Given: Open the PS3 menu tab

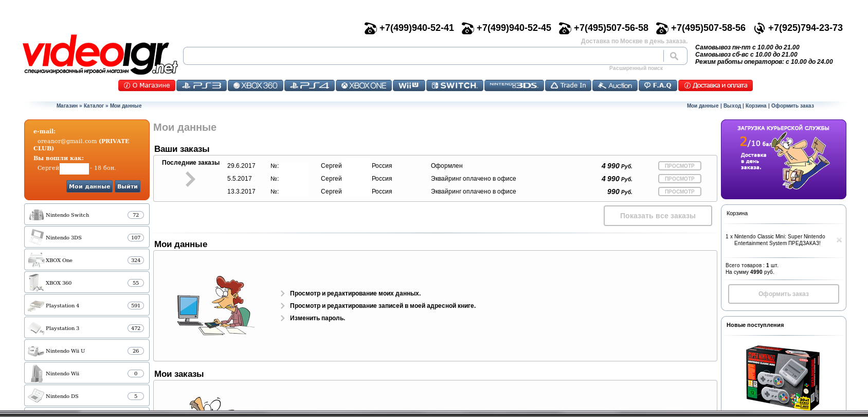Looking at the screenshot, I should pos(202,85).
